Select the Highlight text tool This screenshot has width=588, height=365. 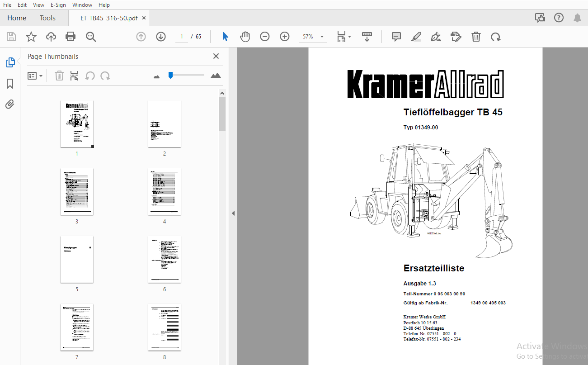416,37
